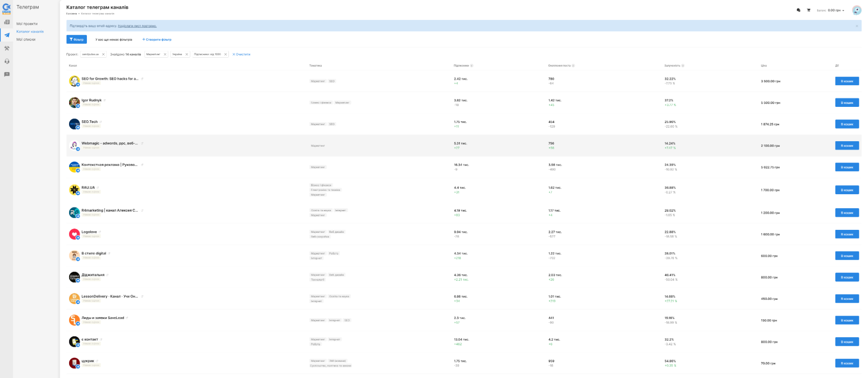This screenshot has height=378, width=868.
Task: Open the help question sidebar icon
Action: (7, 74)
